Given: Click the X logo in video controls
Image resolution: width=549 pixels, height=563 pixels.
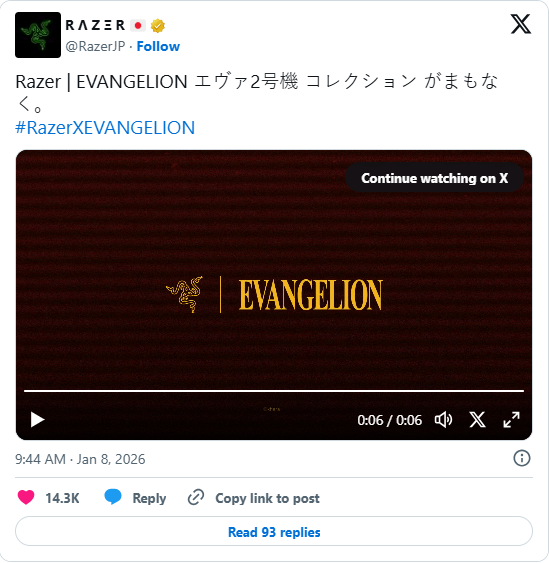Looking at the screenshot, I should tap(477, 420).
